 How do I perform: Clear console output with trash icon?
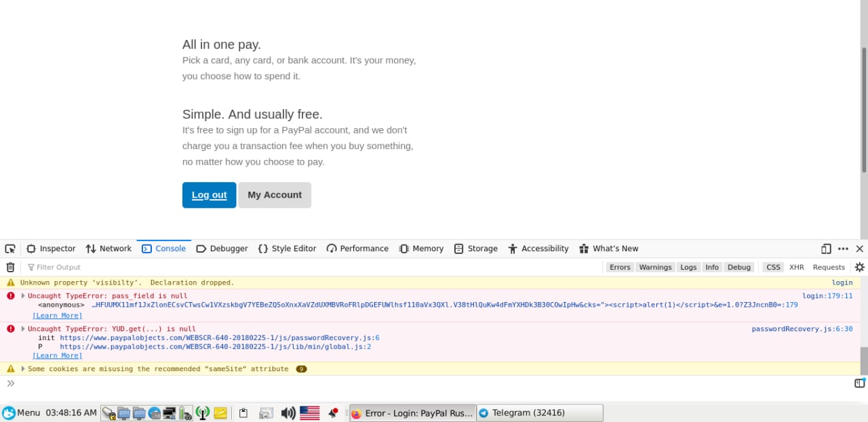pyautogui.click(x=10, y=267)
